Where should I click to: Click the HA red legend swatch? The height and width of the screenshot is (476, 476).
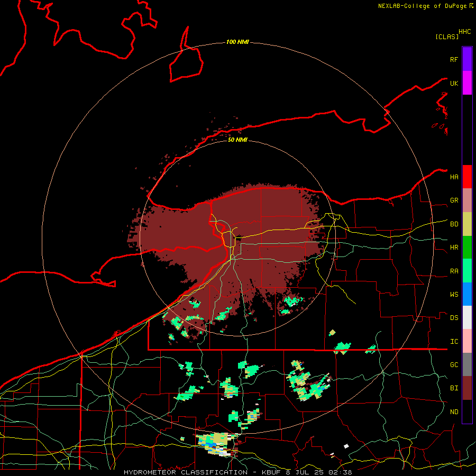tap(467, 177)
